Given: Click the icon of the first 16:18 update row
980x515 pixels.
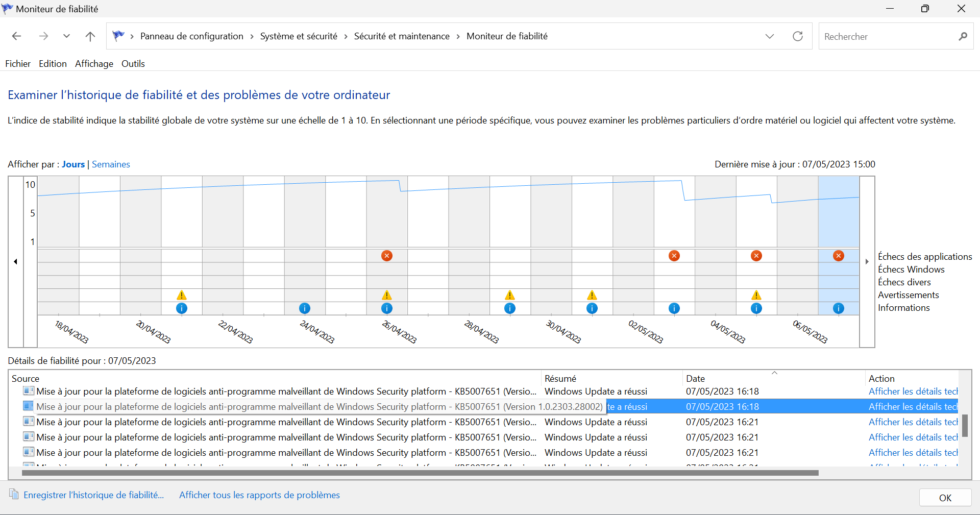Looking at the screenshot, I should coord(29,391).
